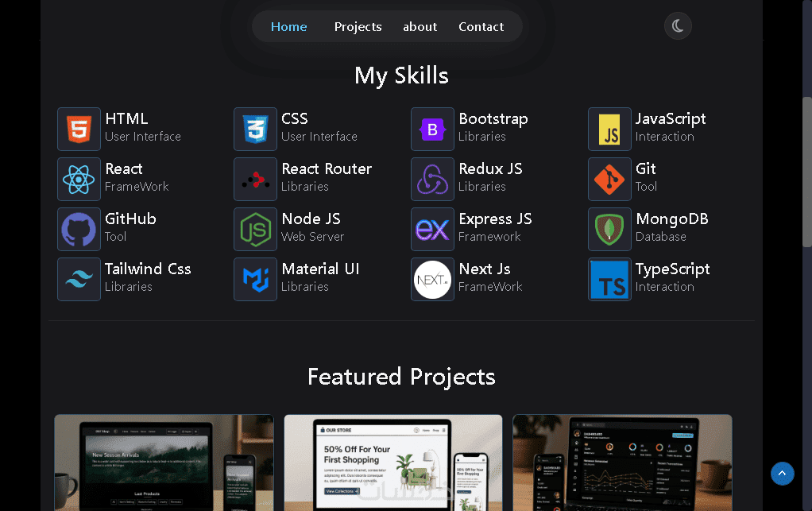The height and width of the screenshot is (511, 812).
Task: Click "User Interface" label under HTML
Action: click(143, 137)
